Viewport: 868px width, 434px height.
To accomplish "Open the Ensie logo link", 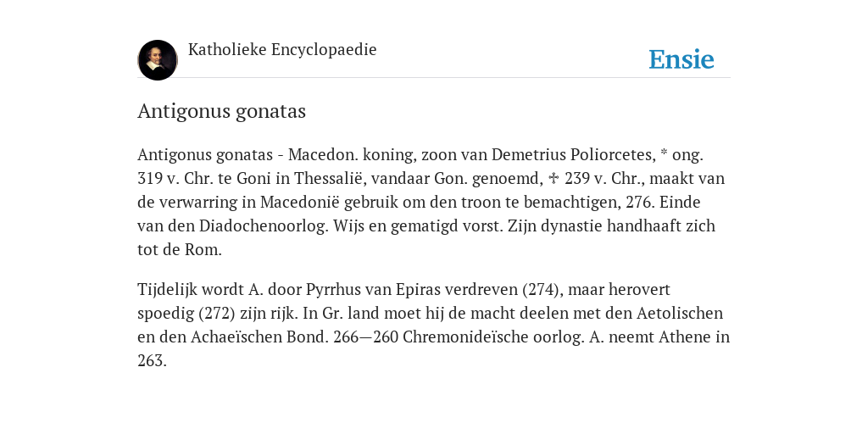I will 681,59.
